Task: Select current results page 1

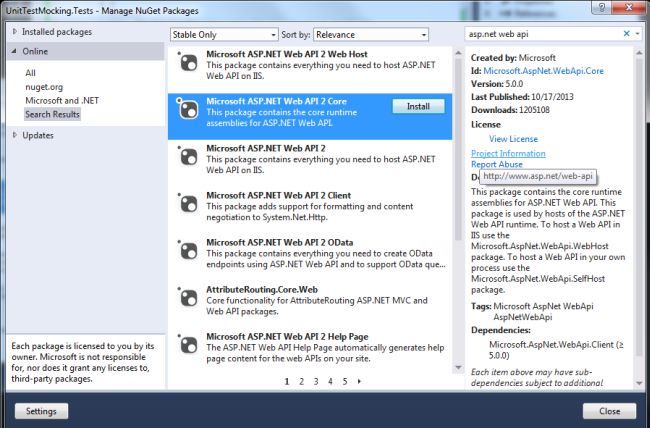Action: pos(286,381)
